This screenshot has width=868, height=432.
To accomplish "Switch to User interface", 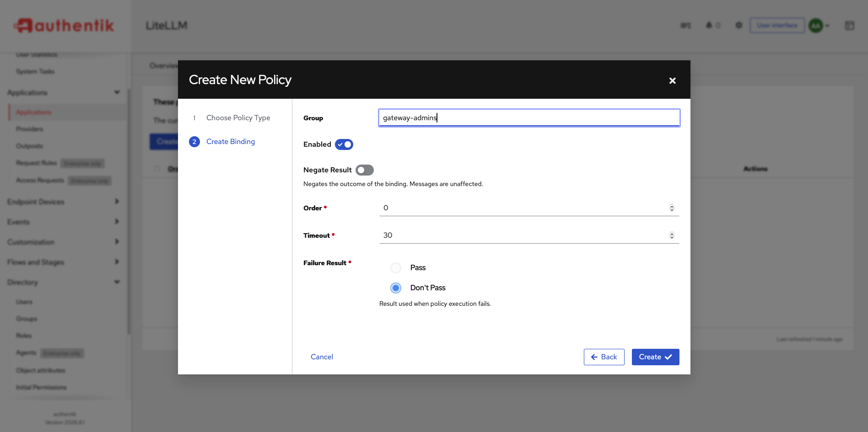I will pos(777,26).
